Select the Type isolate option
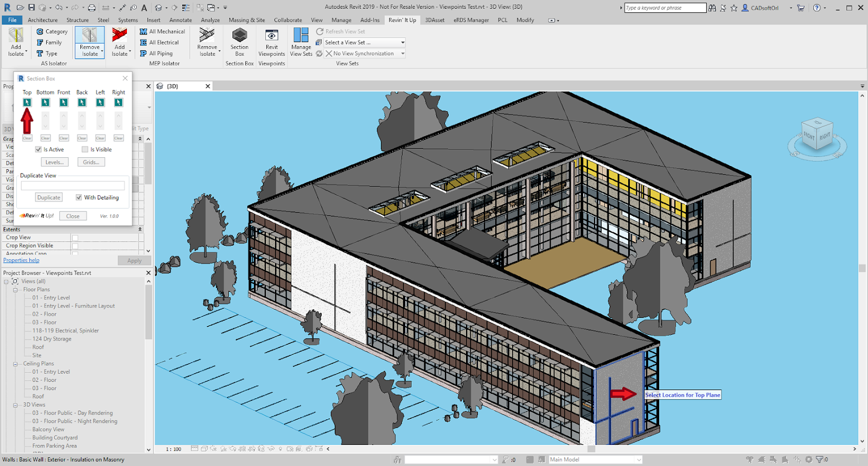 pos(47,54)
